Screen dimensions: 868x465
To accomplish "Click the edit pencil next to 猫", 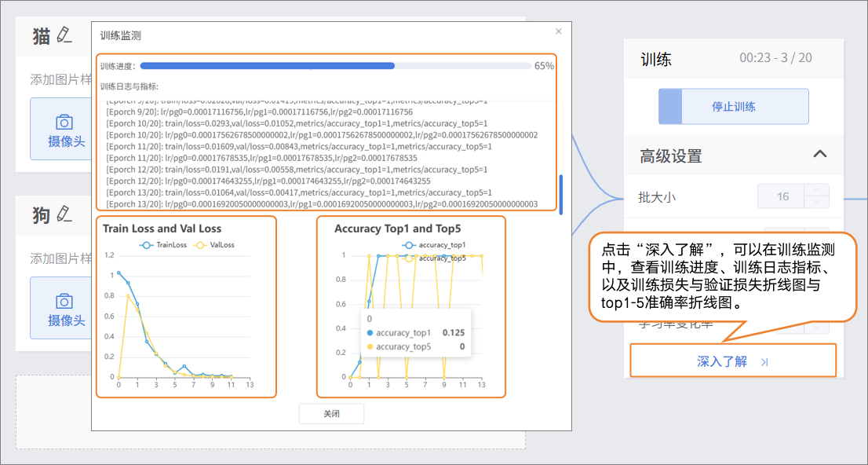I will click(x=64, y=35).
